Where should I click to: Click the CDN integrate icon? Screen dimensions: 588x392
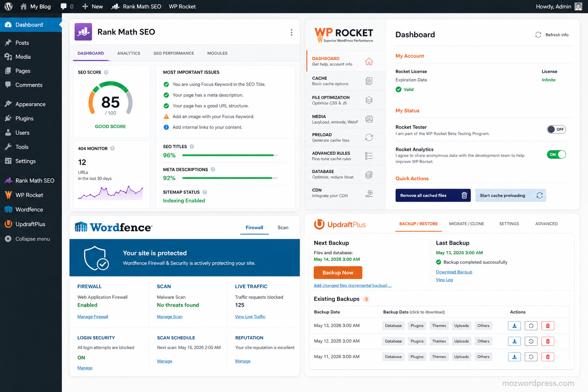(369, 193)
